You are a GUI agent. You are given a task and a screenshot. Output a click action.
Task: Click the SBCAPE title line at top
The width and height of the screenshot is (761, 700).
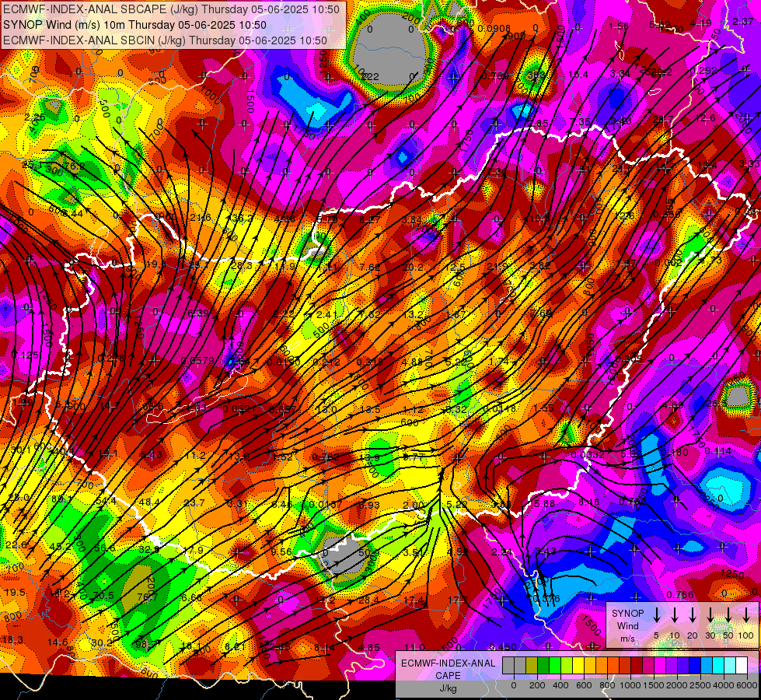[171, 9]
